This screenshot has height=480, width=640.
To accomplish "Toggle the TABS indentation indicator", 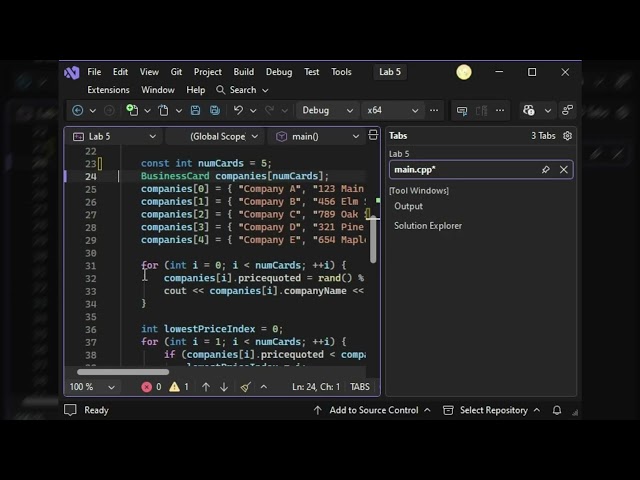I will [360, 387].
